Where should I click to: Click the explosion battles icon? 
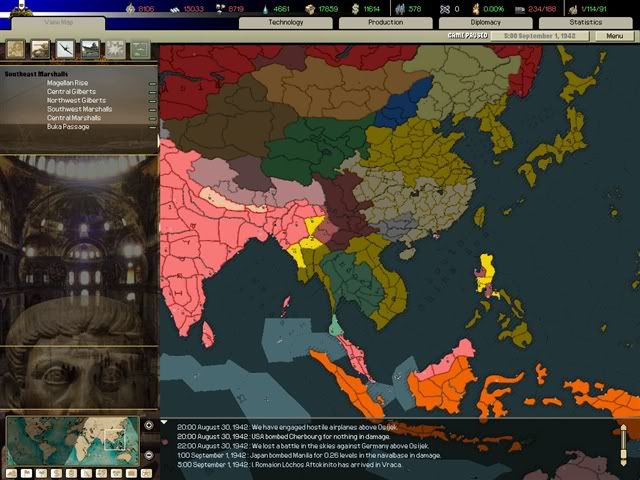click(x=115, y=48)
